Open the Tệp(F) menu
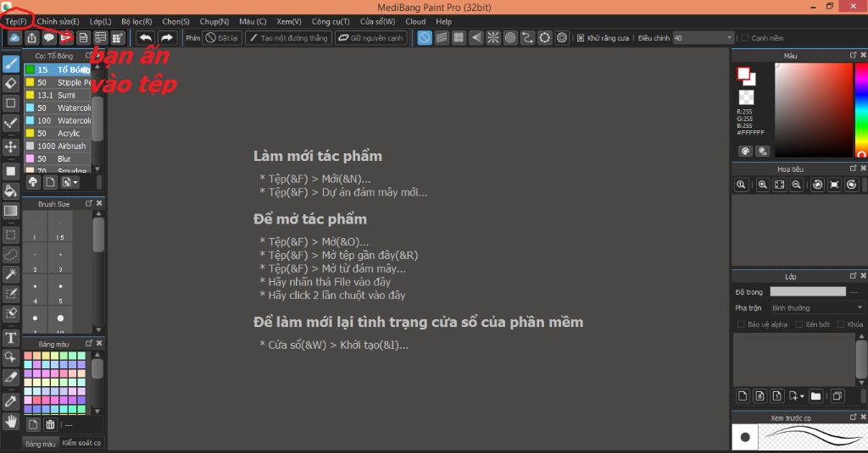Image resolution: width=868 pixels, height=453 pixels. pyautogui.click(x=15, y=21)
